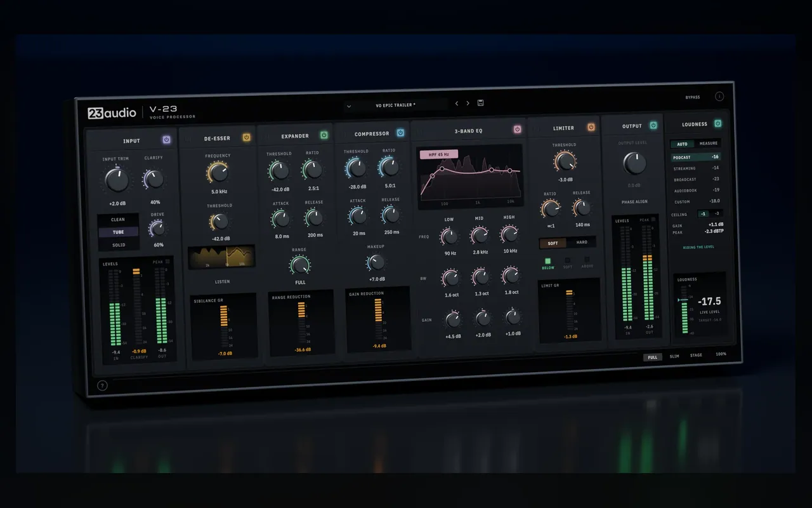The image size is (812, 508).
Task: Click the Listen button in De-Esser
Action: pos(223,281)
